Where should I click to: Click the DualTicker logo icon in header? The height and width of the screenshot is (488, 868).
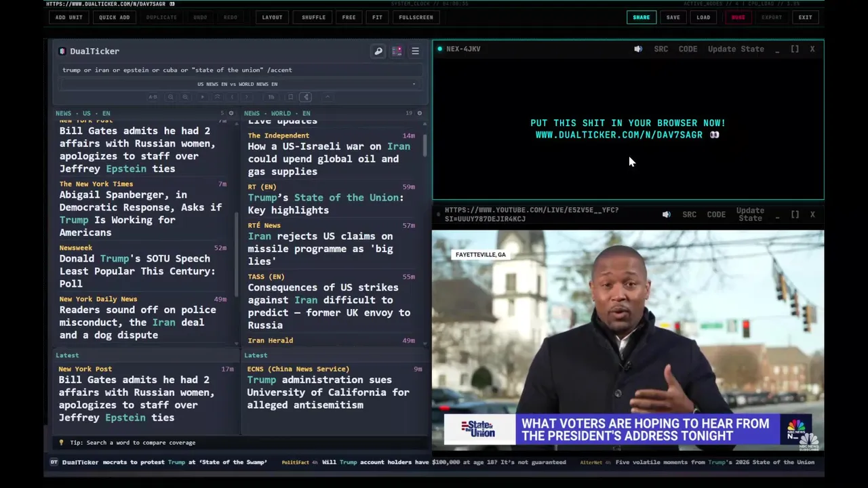point(62,51)
